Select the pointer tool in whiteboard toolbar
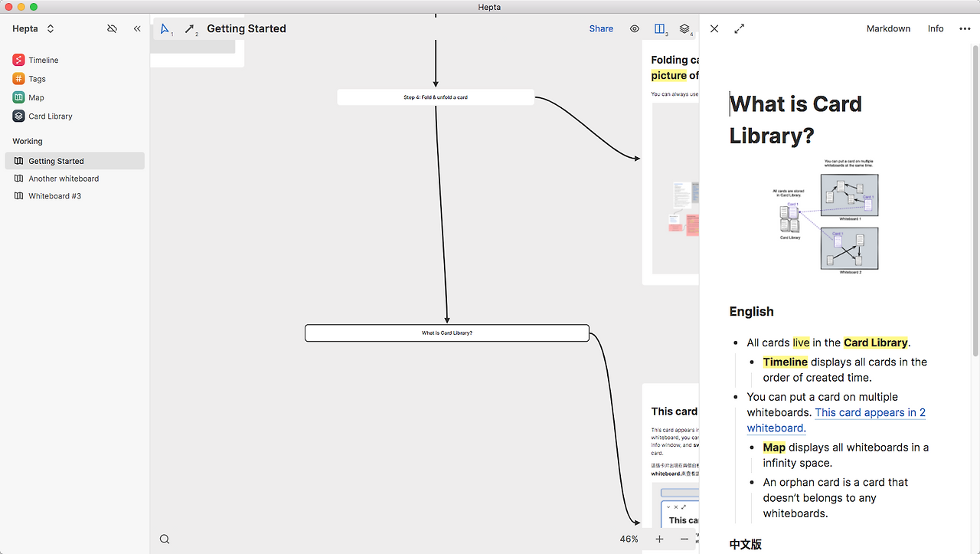This screenshot has height=554, width=980. point(165,29)
